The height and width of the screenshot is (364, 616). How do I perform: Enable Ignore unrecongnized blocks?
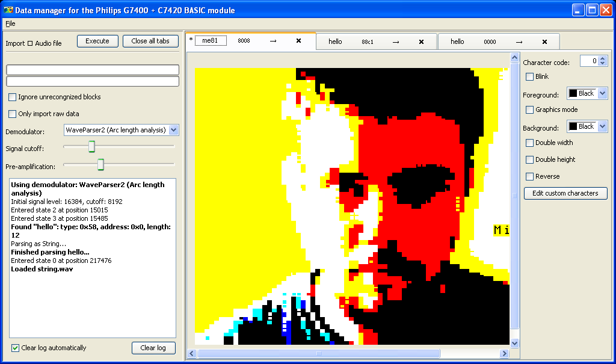13,97
